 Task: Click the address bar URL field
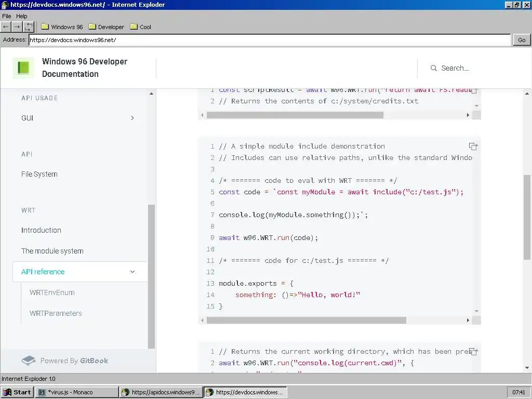tap(270, 40)
